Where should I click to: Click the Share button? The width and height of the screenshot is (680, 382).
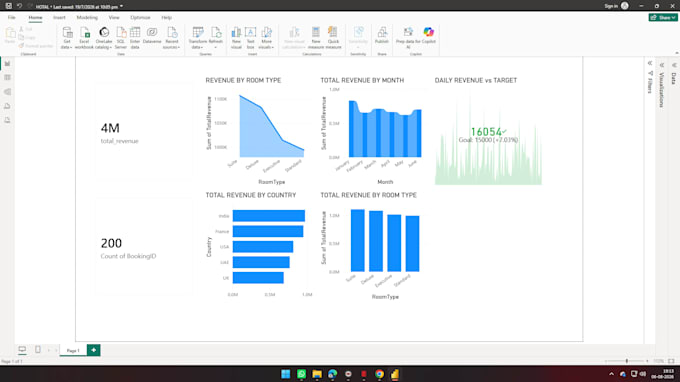tap(663, 17)
